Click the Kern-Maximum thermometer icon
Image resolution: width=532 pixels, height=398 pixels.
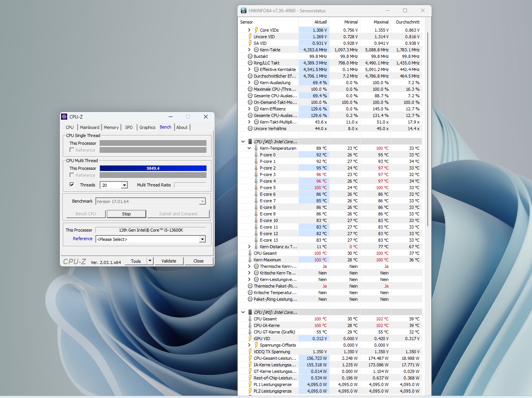[250, 259]
